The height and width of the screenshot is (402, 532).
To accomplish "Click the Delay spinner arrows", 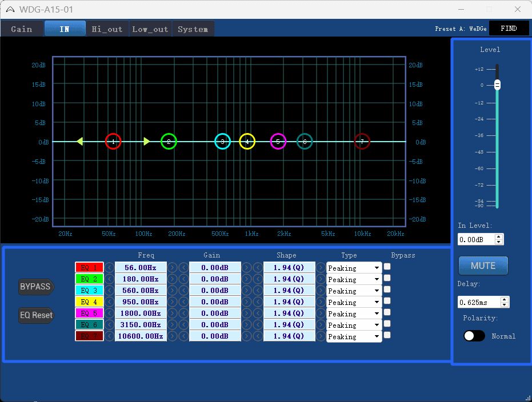I will click(504, 302).
